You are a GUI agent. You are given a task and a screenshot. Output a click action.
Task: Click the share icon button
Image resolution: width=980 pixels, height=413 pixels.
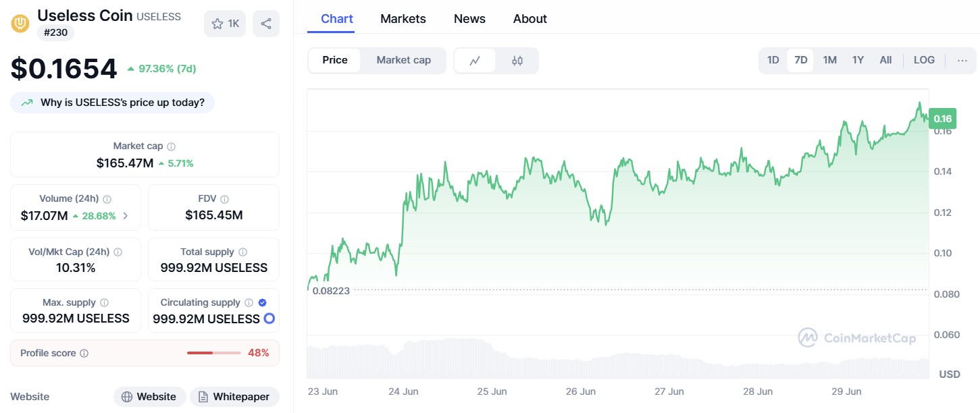266,24
